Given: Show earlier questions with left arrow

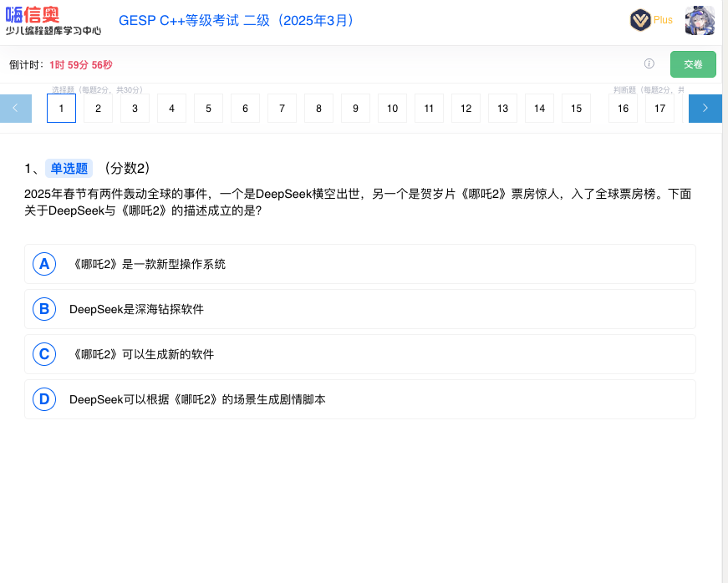Looking at the screenshot, I should click(16, 109).
